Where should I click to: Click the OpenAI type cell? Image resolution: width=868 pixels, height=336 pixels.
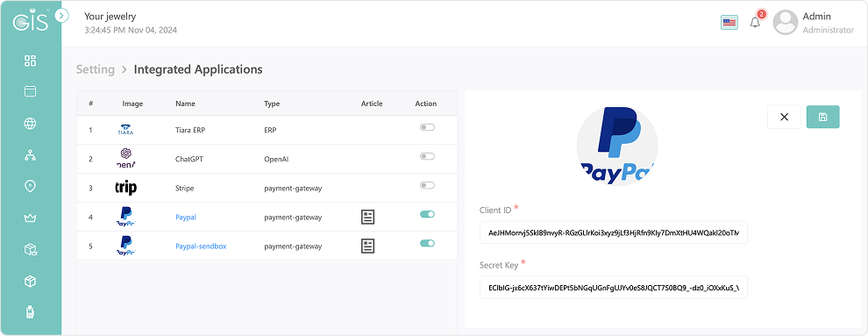[276, 160]
